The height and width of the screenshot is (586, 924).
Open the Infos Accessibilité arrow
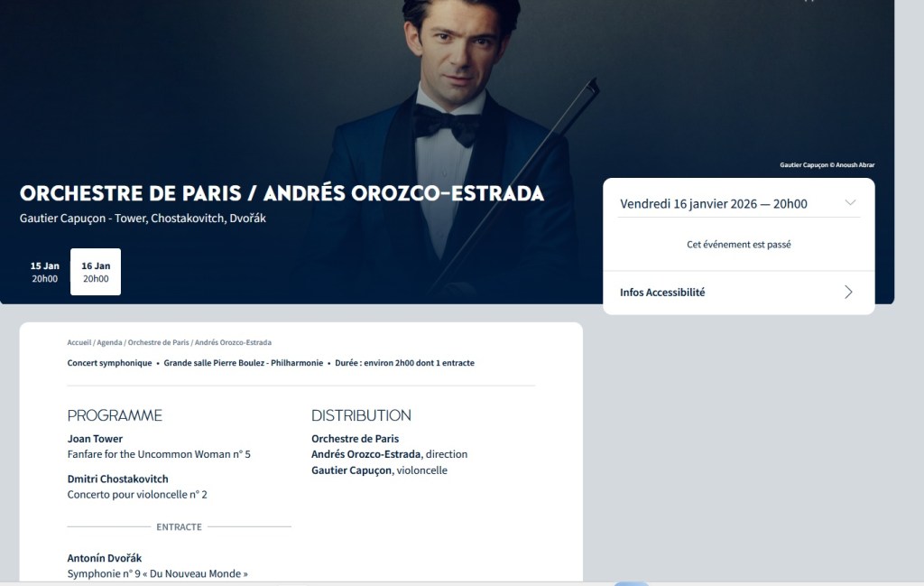coord(848,292)
